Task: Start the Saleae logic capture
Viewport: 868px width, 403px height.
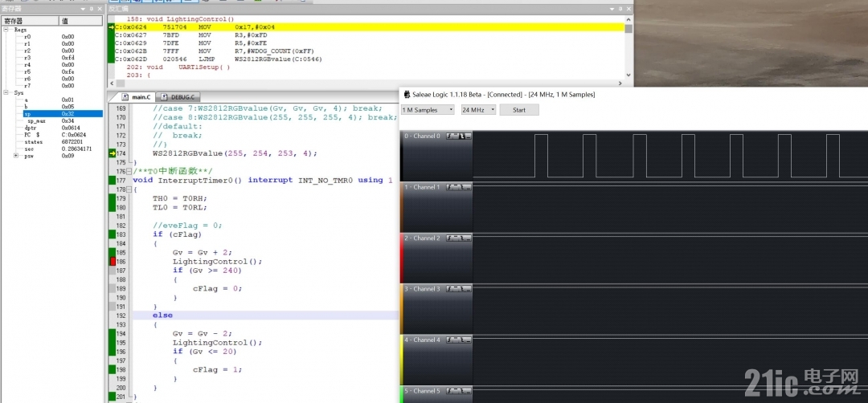Action: click(x=519, y=110)
